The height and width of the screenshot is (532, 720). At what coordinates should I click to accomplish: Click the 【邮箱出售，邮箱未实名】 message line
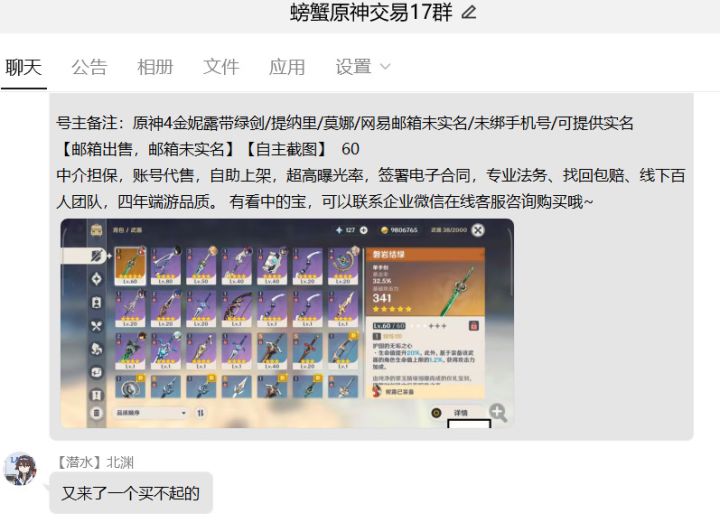click(x=208, y=149)
